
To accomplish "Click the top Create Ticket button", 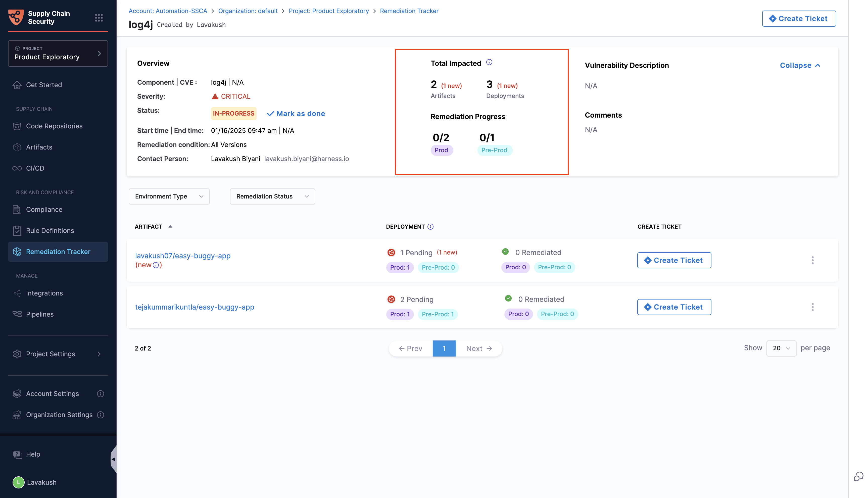I will pyautogui.click(x=799, y=19).
